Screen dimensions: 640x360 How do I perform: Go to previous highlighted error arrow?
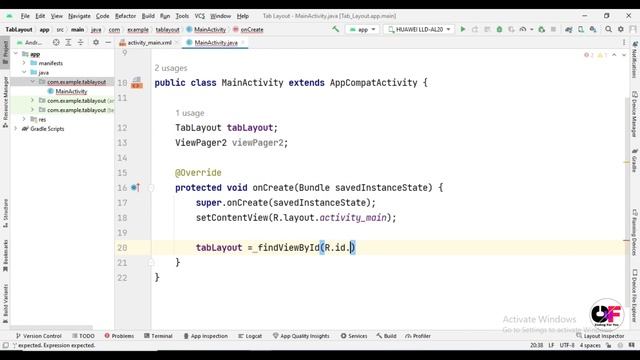pos(614,55)
